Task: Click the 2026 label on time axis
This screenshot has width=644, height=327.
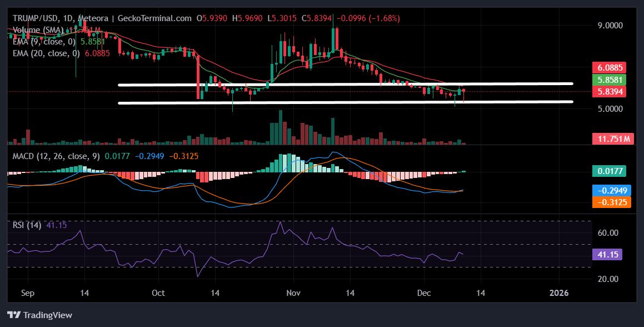Action: (559, 293)
